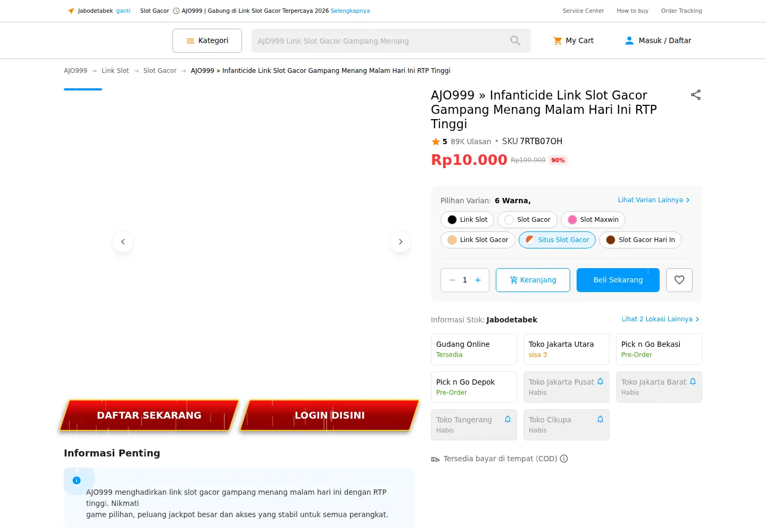Click the bell icon for Toko Jakarta Pusat
The height and width of the screenshot is (532, 766).
pos(600,381)
